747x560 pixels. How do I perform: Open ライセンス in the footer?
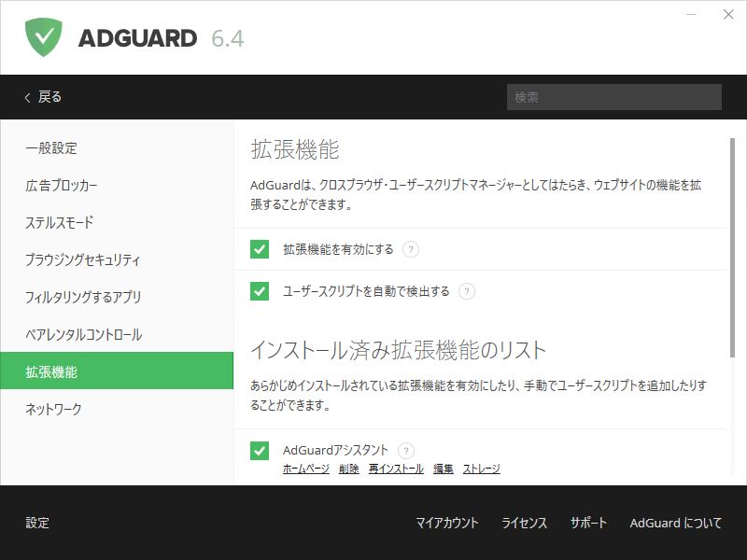tap(524, 523)
